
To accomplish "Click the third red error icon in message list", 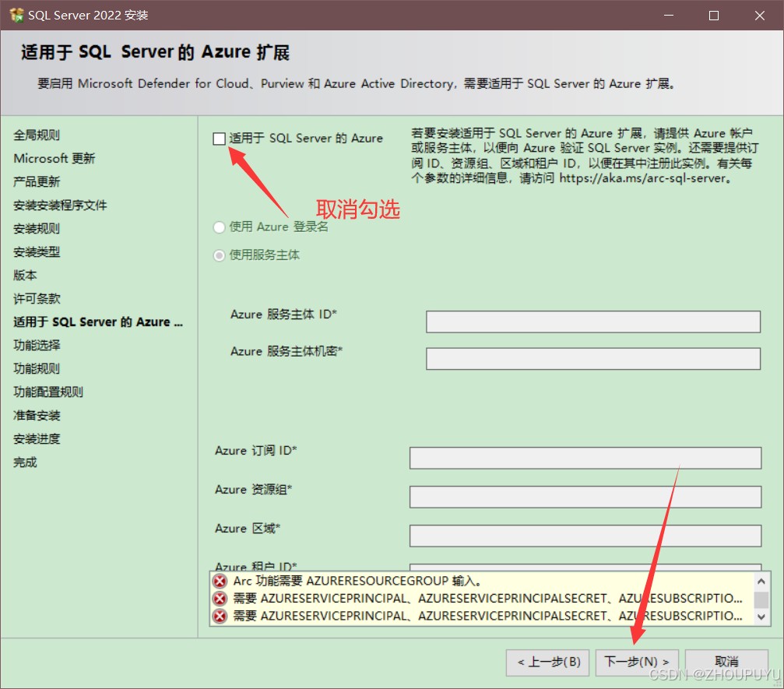I will [220, 616].
